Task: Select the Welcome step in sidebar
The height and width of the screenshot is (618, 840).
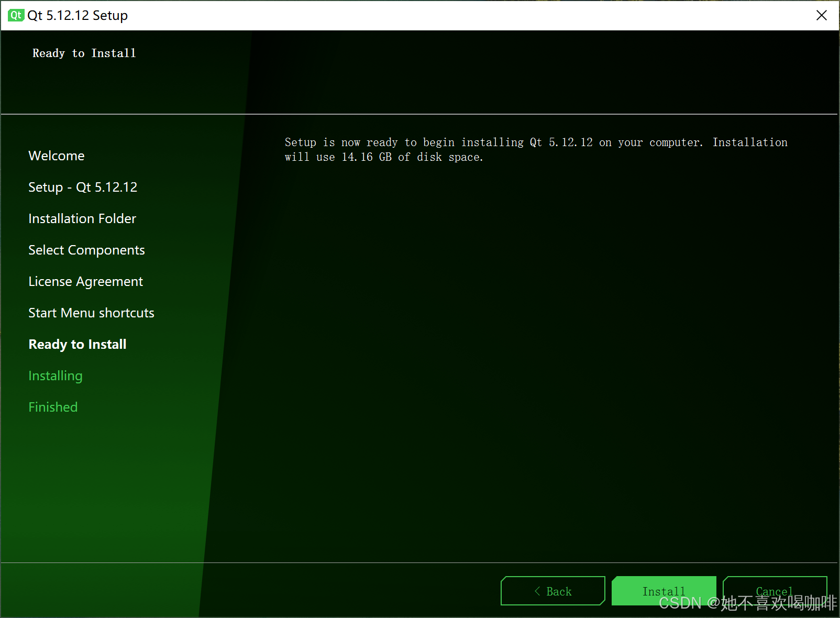Action: (x=57, y=156)
